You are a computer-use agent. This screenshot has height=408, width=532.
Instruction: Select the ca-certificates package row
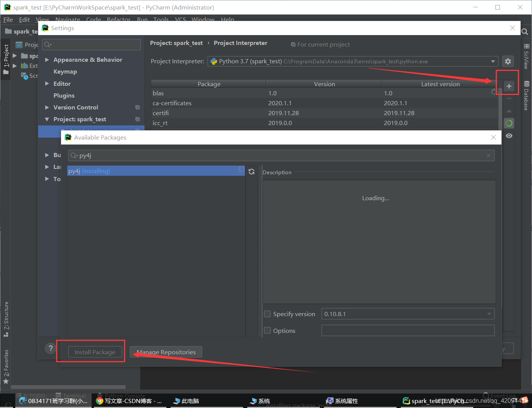[324, 103]
